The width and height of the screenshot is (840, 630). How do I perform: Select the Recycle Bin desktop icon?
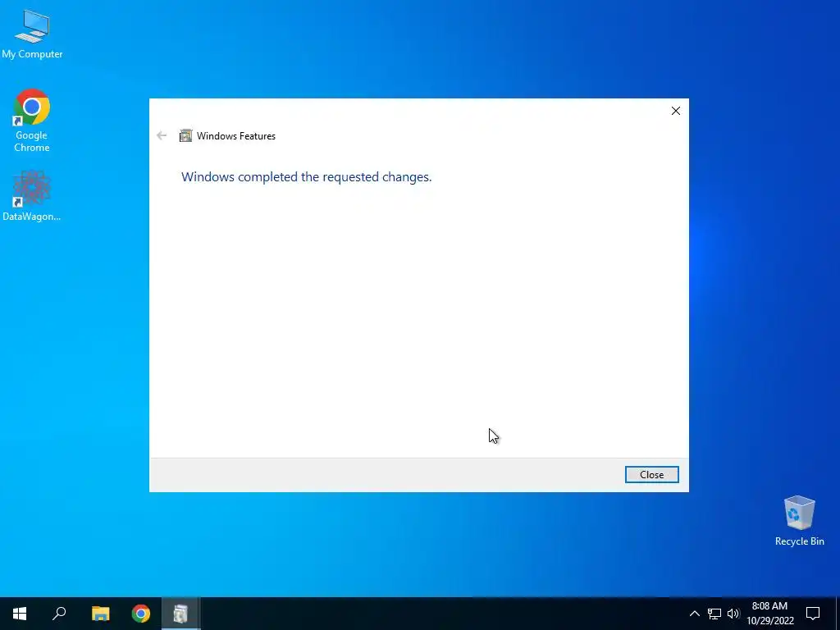click(799, 521)
